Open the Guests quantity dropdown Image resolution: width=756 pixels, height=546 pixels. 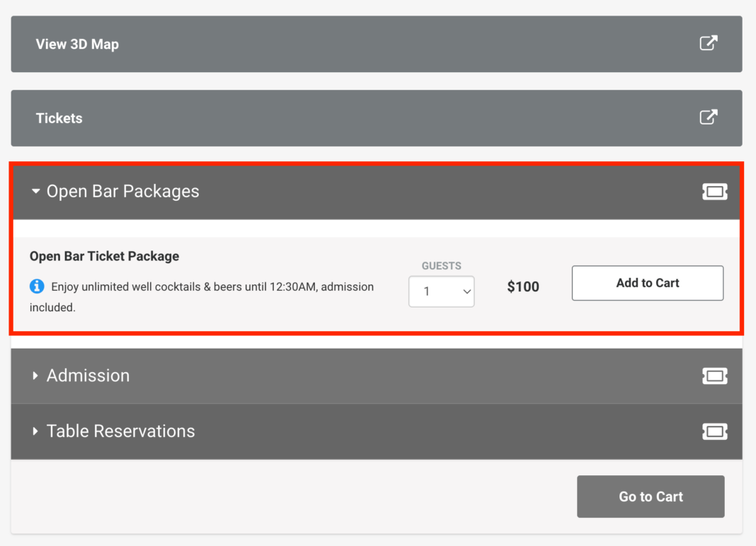[x=441, y=291]
